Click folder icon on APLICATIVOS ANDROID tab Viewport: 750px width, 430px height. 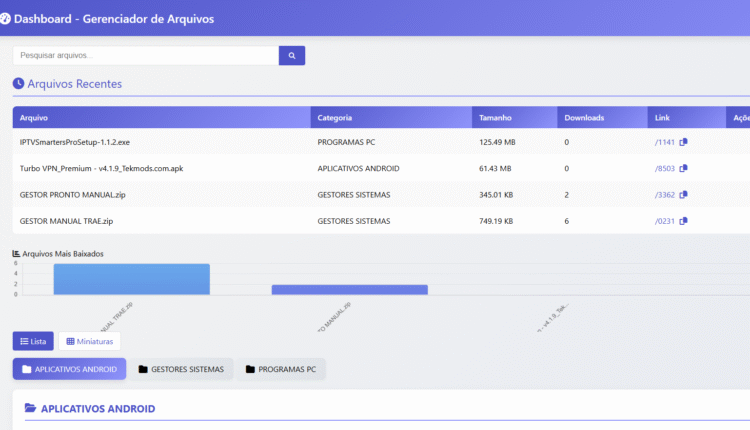pyautogui.click(x=27, y=369)
